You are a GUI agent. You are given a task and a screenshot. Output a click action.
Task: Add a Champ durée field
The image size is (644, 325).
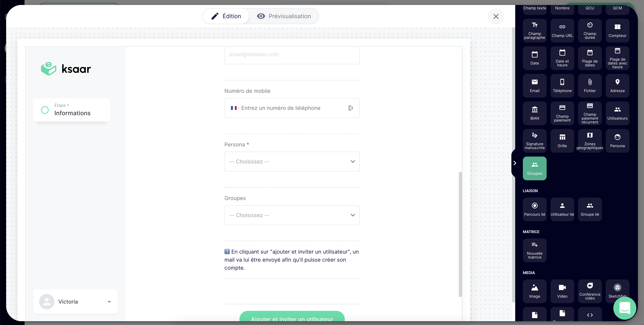point(590,30)
